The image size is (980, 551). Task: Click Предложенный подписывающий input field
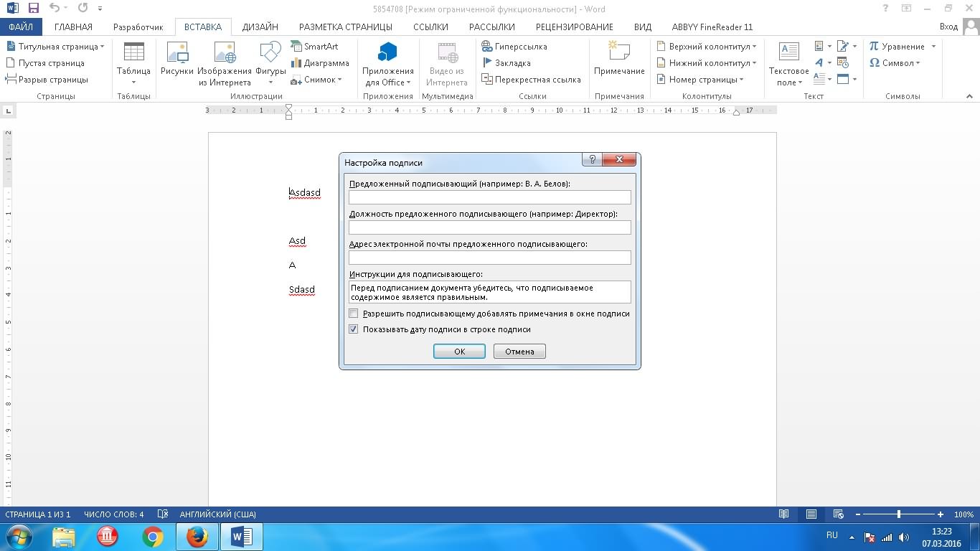pos(490,197)
